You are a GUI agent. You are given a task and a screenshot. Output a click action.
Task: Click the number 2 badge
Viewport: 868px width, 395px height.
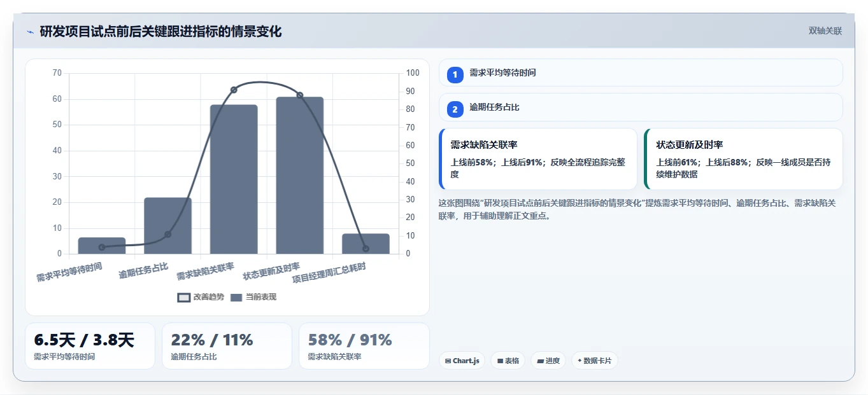tap(455, 109)
